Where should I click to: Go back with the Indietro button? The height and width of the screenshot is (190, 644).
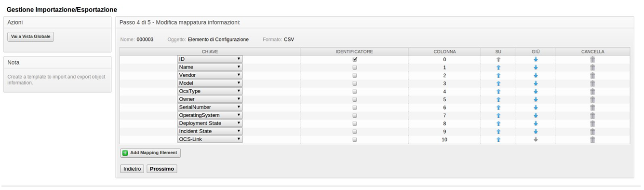(132, 169)
